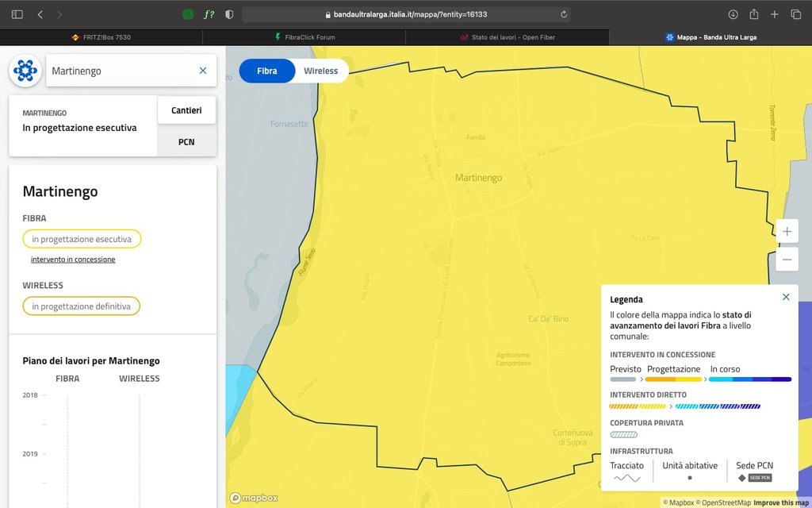
Task: Zoom out on the map
Action: click(787, 260)
